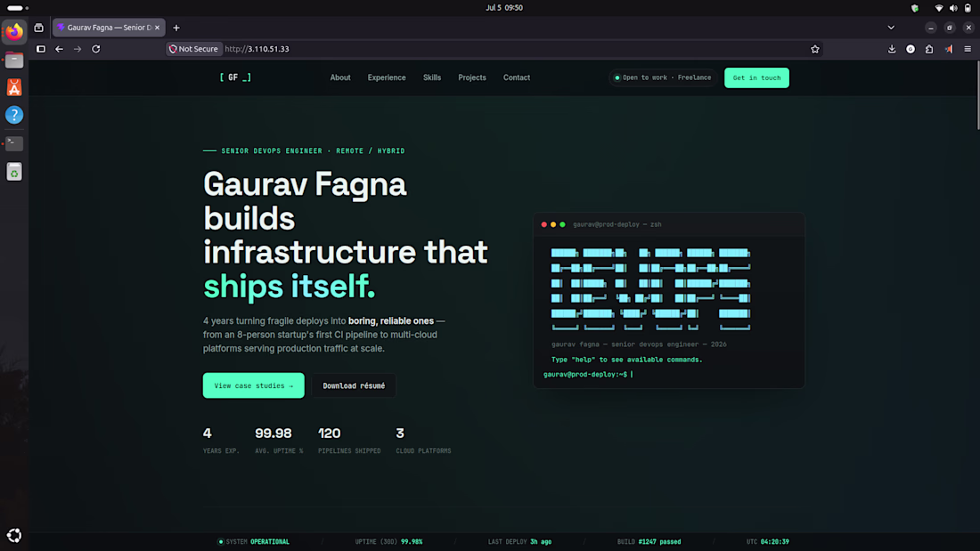Close the Gaurav Fagna tab
Image resolution: width=980 pixels, height=551 pixels.
157,28
